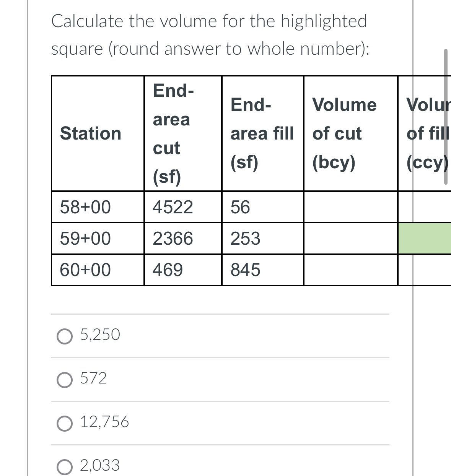Click the cell containing 845

245,270
